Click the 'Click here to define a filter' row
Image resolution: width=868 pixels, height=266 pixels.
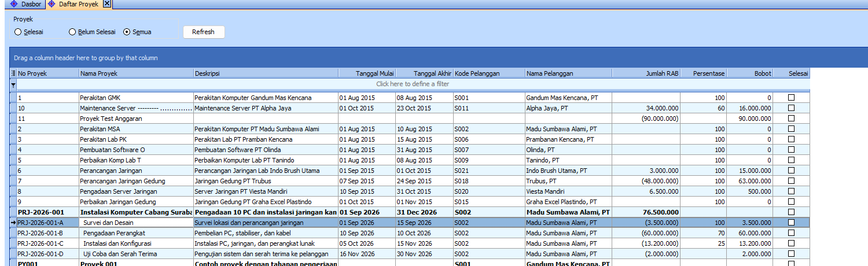click(x=413, y=84)
